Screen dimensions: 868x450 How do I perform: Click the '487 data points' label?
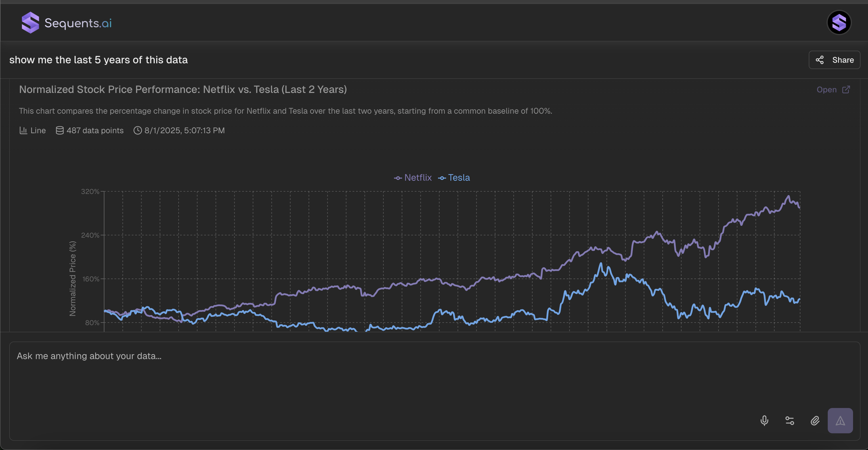click(x=95, y=130)
